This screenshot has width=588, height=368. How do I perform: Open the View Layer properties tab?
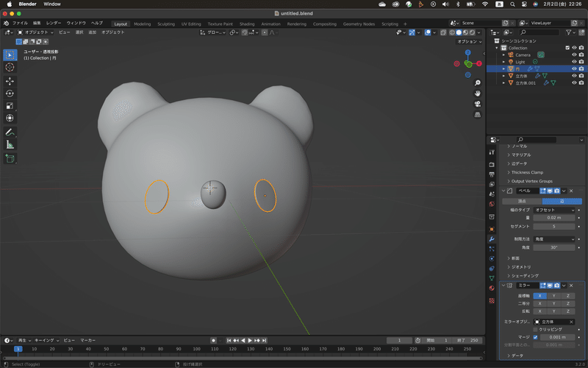[x=492, y=185]
